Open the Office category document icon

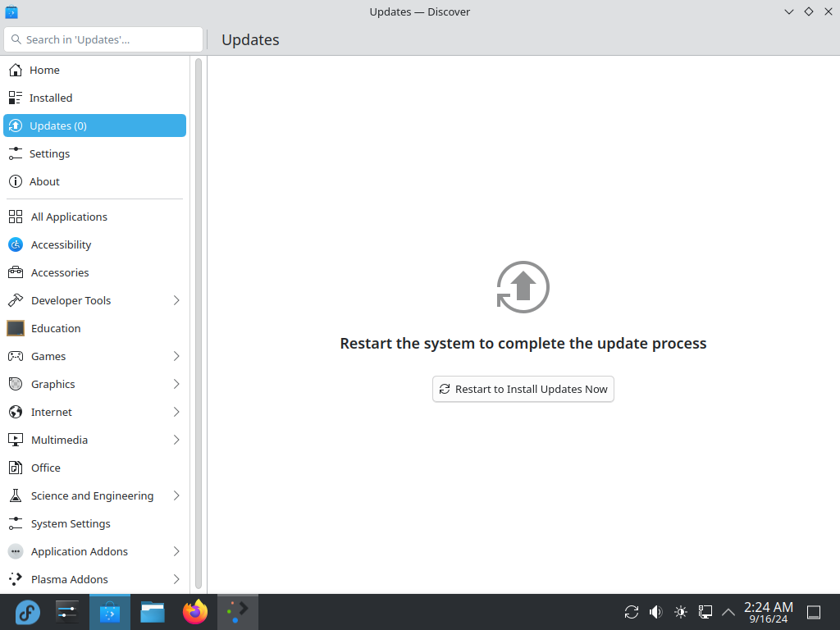[16, 468]
